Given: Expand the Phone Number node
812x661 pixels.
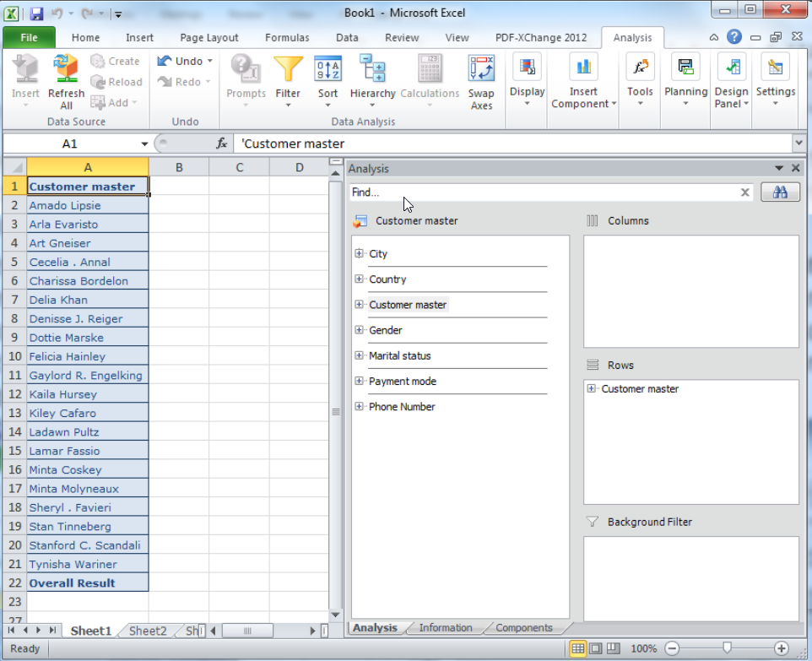Looking at the screenshot, I should (359, 406).
